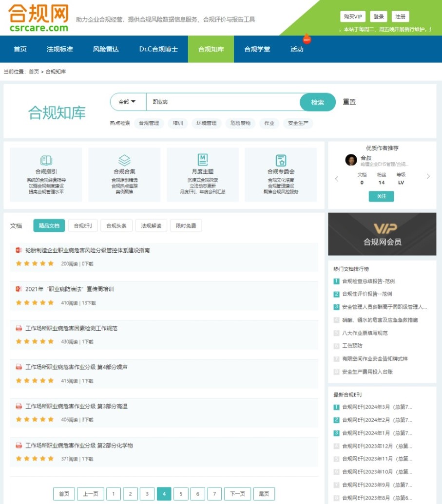This screenshot has height=504, width=442.
Task: Click breadcrumb 首页 link
Action: pos(34,72)
